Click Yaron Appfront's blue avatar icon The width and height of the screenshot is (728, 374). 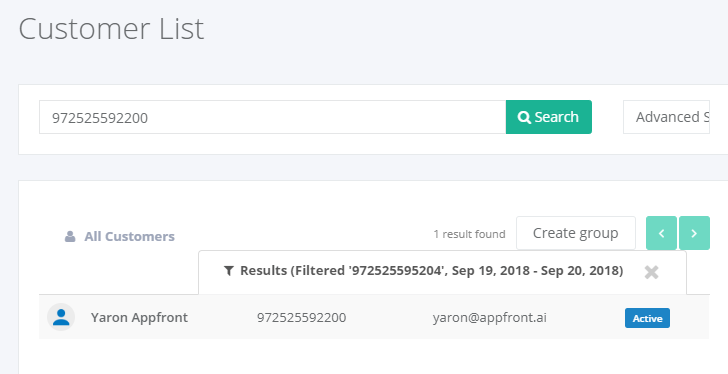pyautogui.click(x=61, y=317)
